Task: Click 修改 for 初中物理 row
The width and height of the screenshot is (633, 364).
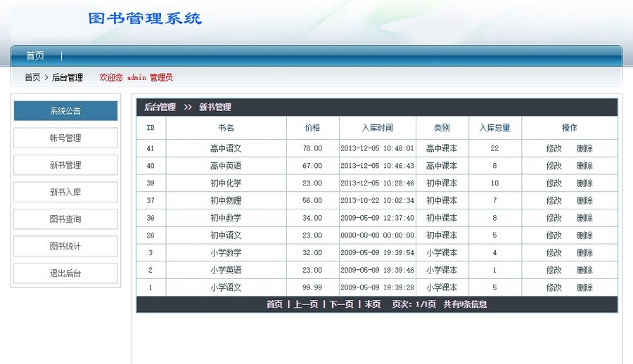Action: coord(554,200)
